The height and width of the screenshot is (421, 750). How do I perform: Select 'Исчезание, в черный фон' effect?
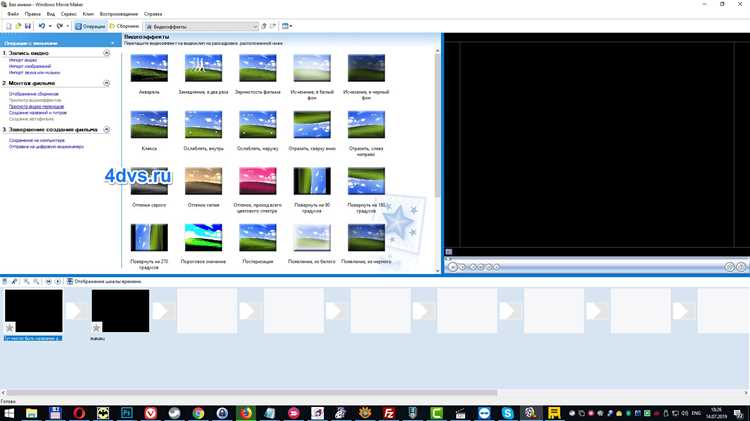click(x=366, y=68)
